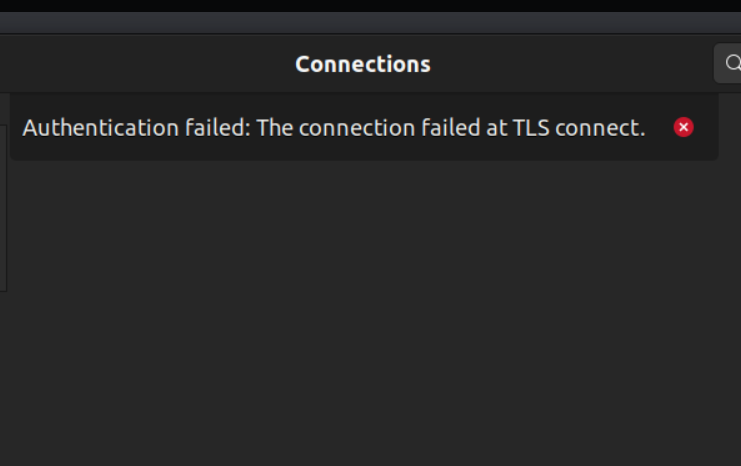
Task: Click the word "TLS connect" in notification
Action: (x=579, y=128)
